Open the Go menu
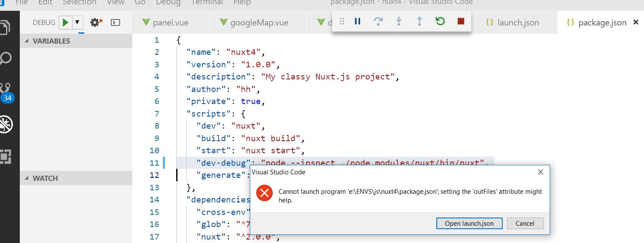Viewport: 644px width, 243px height. click(140, 2)
